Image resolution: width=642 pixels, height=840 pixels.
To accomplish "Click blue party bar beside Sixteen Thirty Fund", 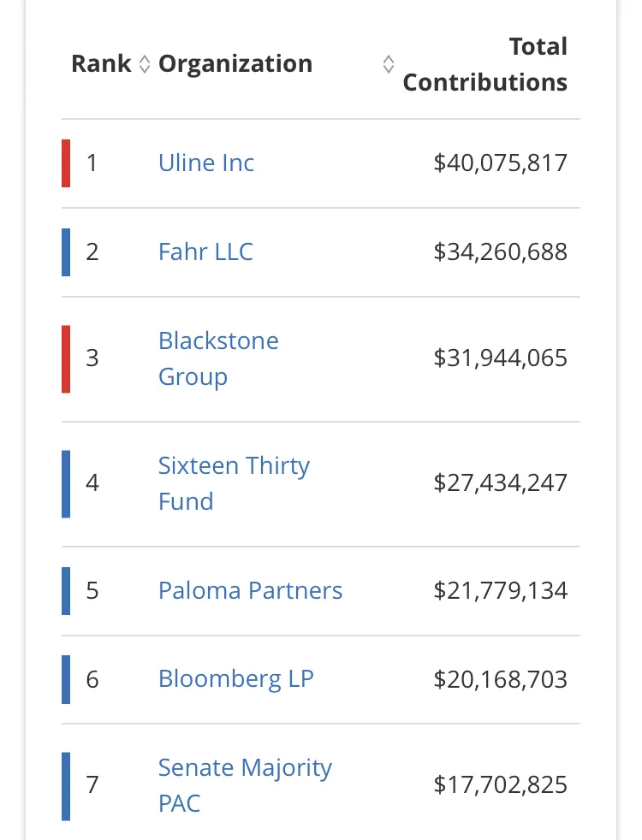I will click(x=66, y=484).
